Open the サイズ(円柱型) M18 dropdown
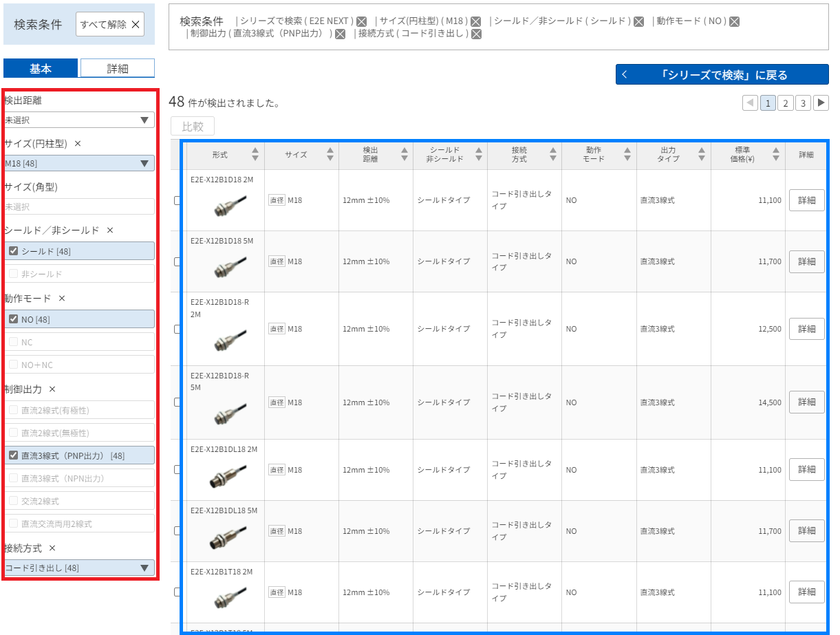Image resolution: width=840 pixels, height=635 pixels. point(79,163)
